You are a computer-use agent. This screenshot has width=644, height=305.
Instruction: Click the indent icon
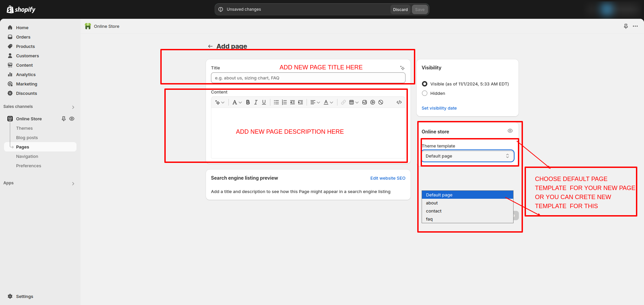click(x=301, y=102)
